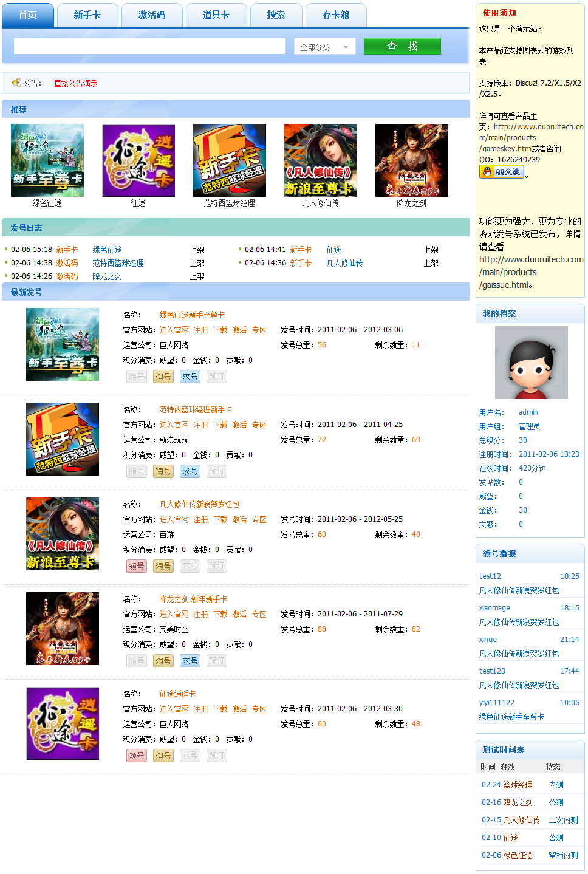The height and width of the screenshot is (874, 588).
Task: Open 降龙之剑 link in the log
Action: pos(107,276)
